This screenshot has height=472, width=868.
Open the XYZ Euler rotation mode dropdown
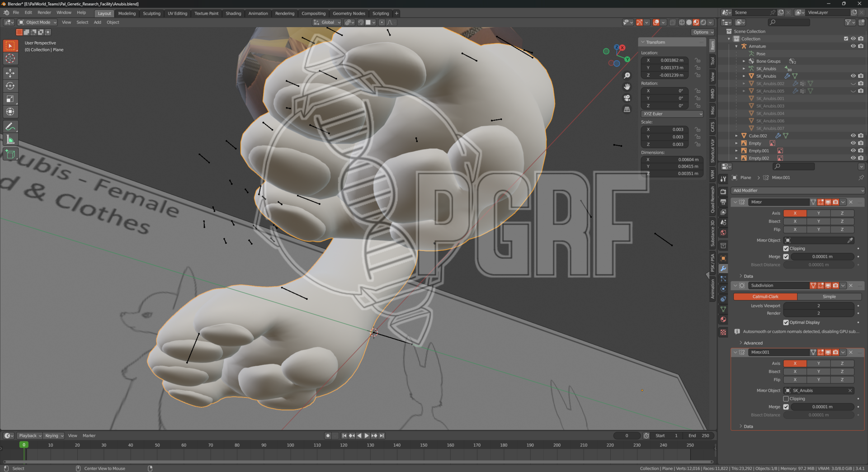pyautogui.click(x=672, y=114)
